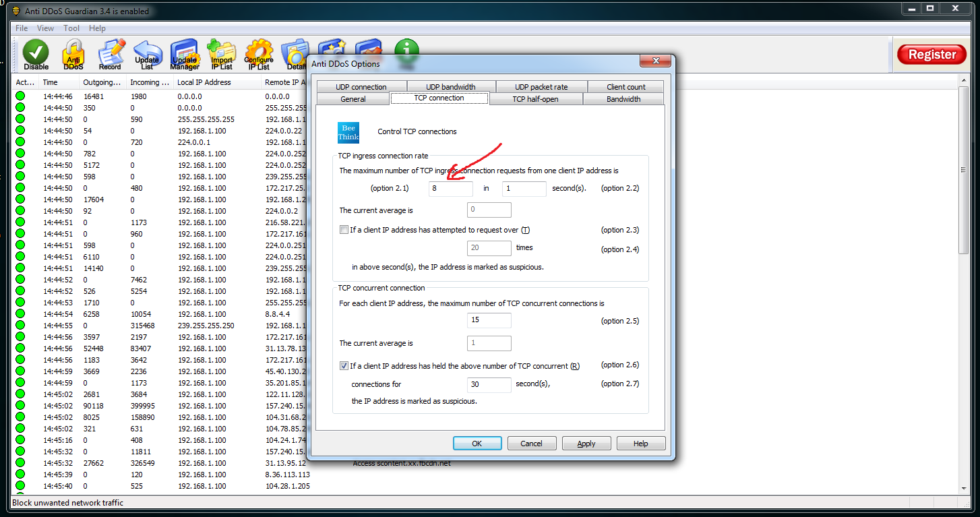Click the Update List icon
The image size is (980, 517).
[x=147, y=55]
